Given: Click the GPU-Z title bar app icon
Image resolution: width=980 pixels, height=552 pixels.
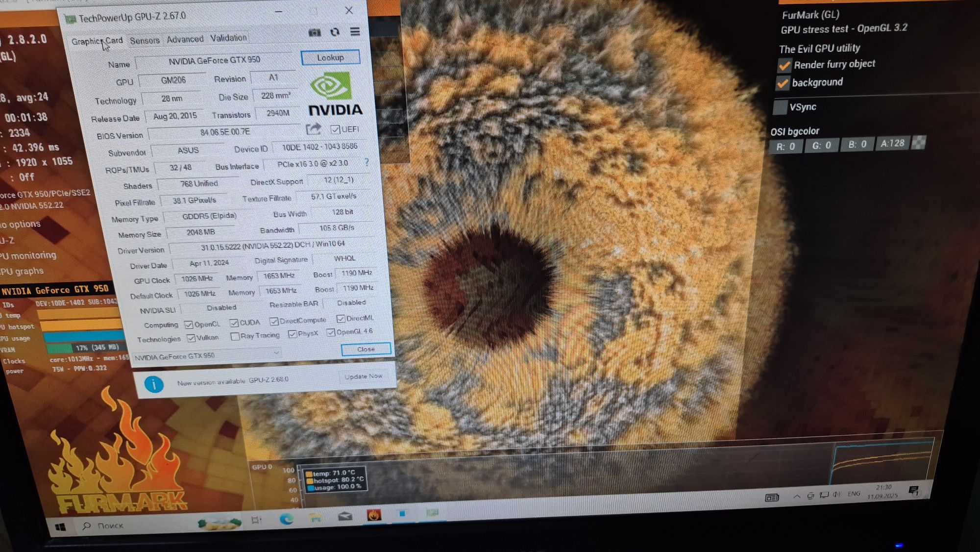Looking at the screenshot, I should point(71,19).
